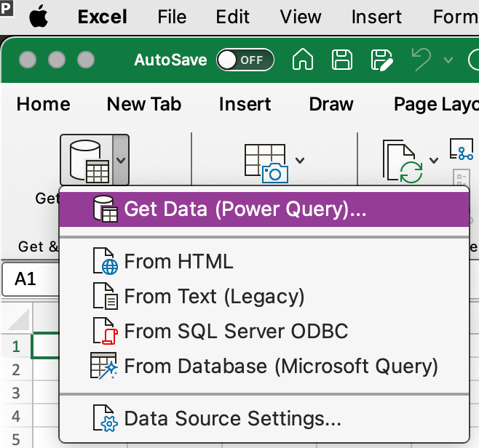The height and width of the screenshot is (448, 479).
Task: Click the Refresh All icon
Action: (x=403, y=161)
